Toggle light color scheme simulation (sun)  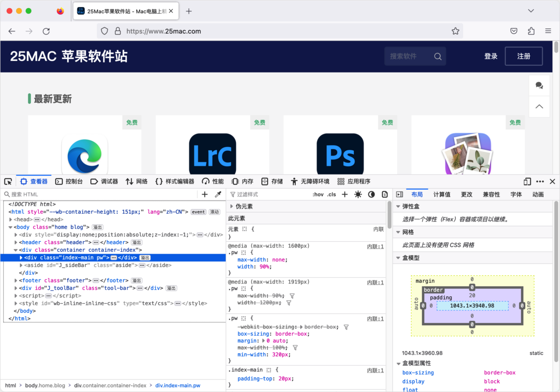pyautogui.click(x=358, y=195)
